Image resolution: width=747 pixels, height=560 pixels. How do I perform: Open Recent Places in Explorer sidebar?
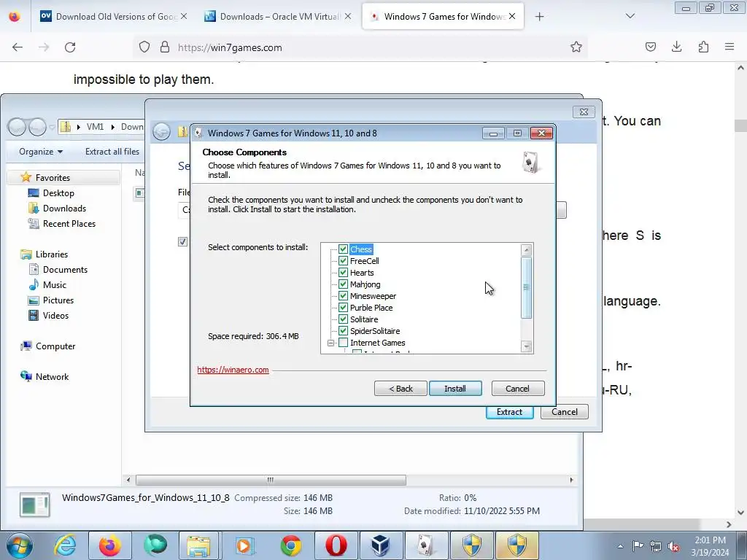pos(69,223)
